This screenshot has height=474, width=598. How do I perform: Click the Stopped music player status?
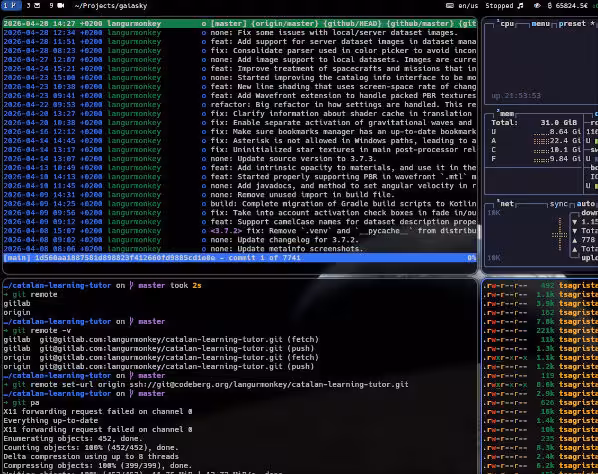504,5
